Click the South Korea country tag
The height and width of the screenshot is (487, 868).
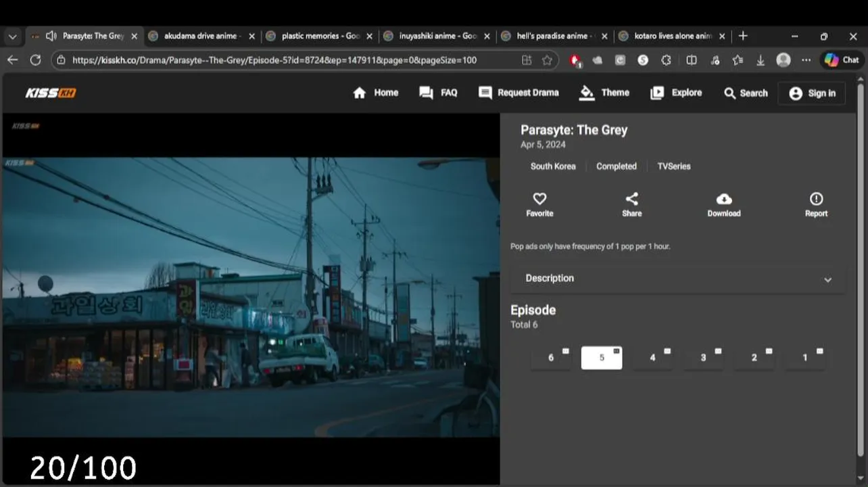tap(553, 166)
